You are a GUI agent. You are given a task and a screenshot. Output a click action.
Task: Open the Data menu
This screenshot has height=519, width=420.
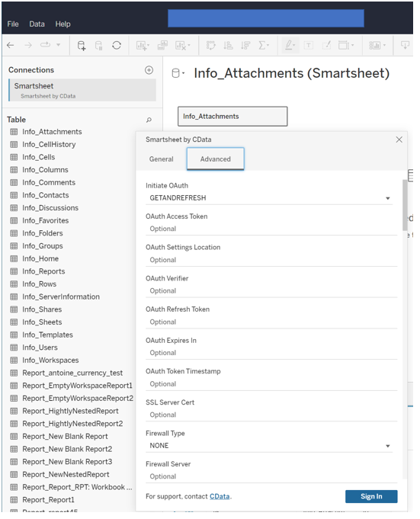[x=37, y=24]
